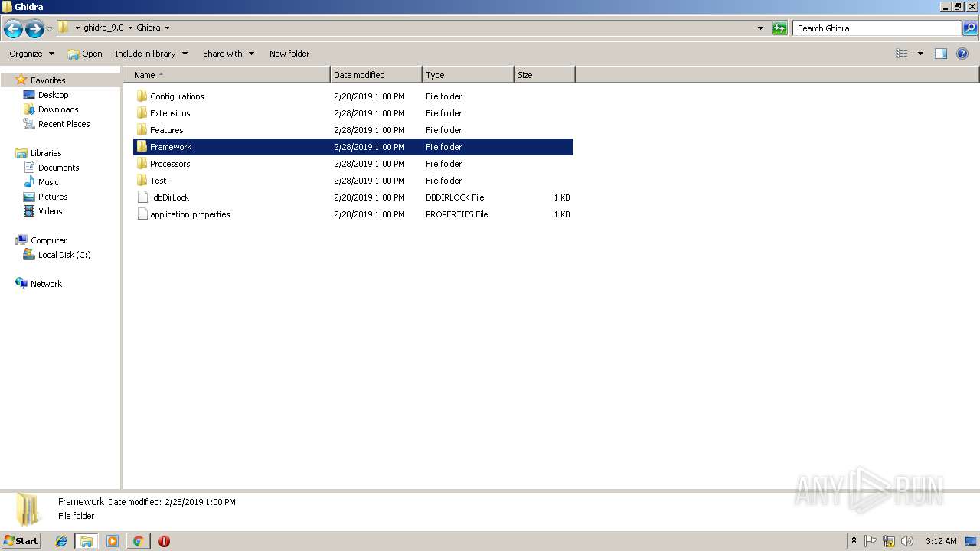
Task: Open the Music library
Action: pos(48,182)
